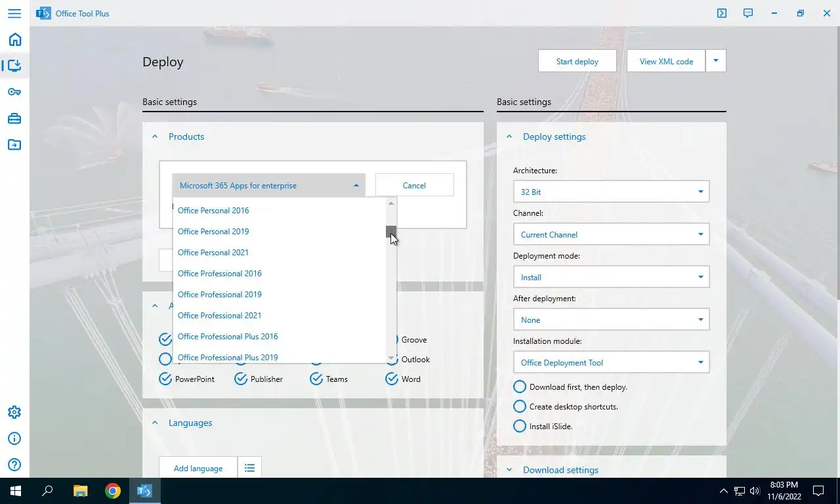840x504 pixels.
Task: Open the After deployment dropdown
Action: [x=611, y=320]
